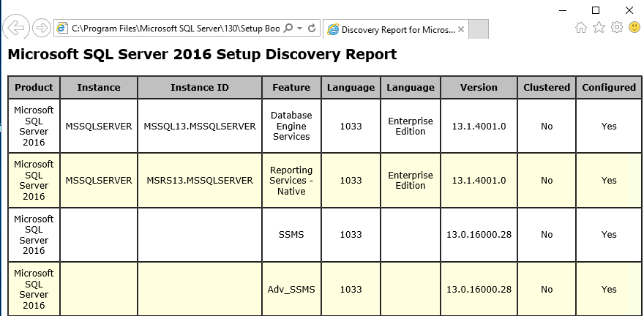Open the address bar autocomplete dropdown arrow

[x=300, y=29]
